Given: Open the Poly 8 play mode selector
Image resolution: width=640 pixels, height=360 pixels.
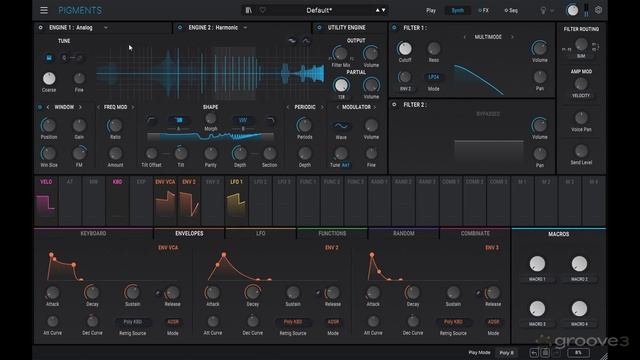Looking at the screenshot, I should pyautogui.click(x=507, y=353).
